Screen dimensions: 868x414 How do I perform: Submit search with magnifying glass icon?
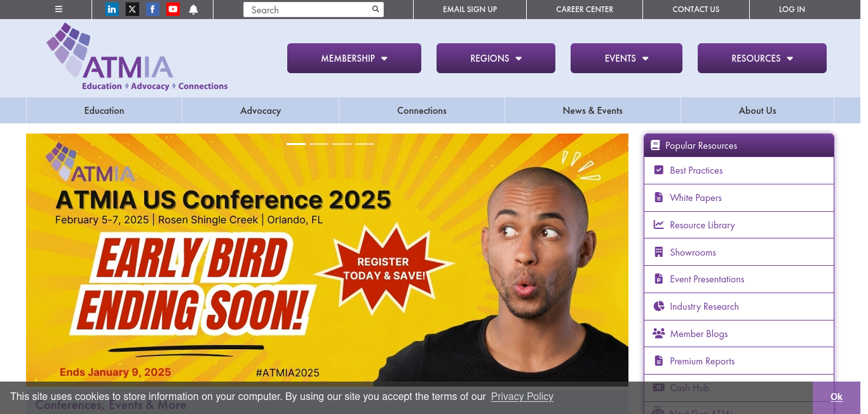[x=376, y=9]
